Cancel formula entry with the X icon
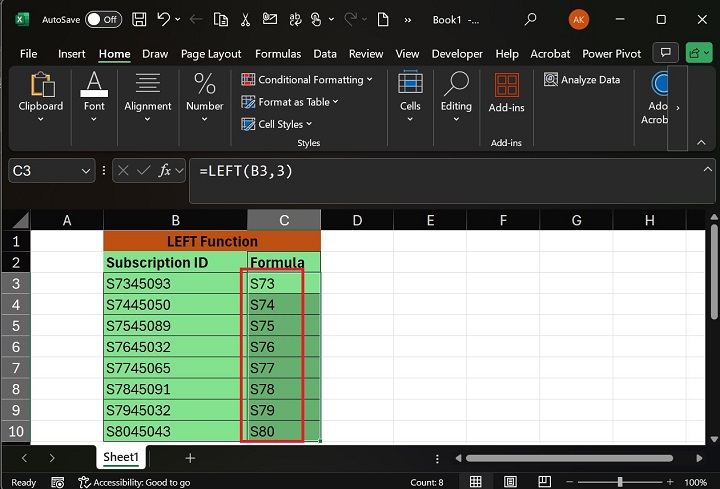Screen dimensions: 720x489 tap(124, 171)
